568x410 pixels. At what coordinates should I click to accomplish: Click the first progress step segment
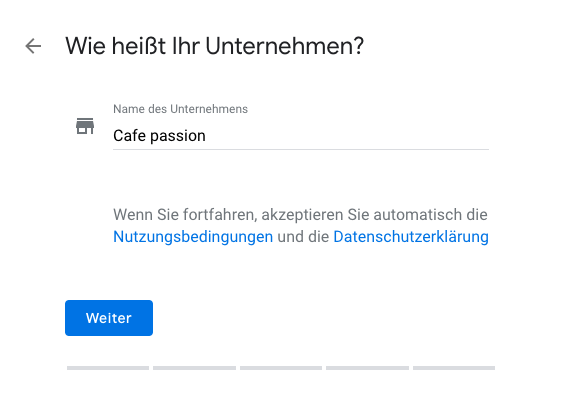pyautogui.click(x=108, y=368)
